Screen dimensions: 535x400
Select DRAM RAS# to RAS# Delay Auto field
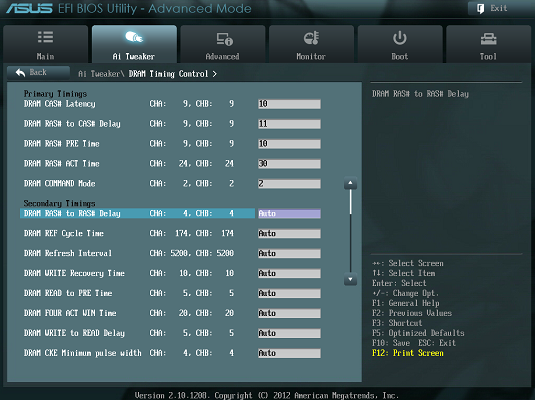tap(289, 214)
